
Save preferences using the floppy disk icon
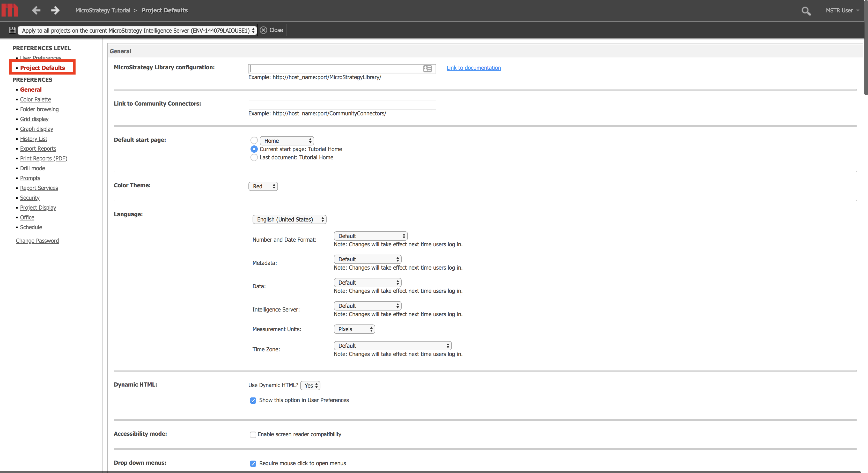coord(12,30)
